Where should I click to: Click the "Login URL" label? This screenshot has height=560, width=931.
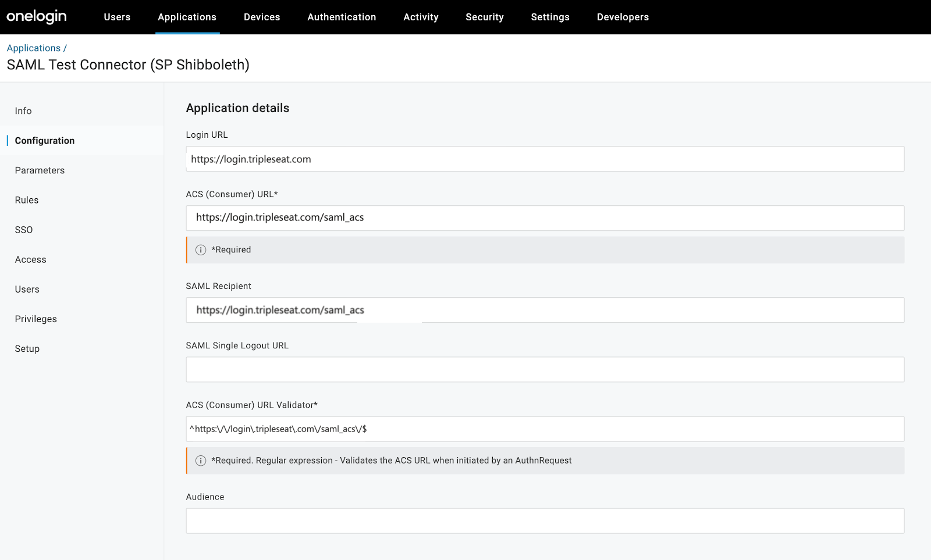207,135
